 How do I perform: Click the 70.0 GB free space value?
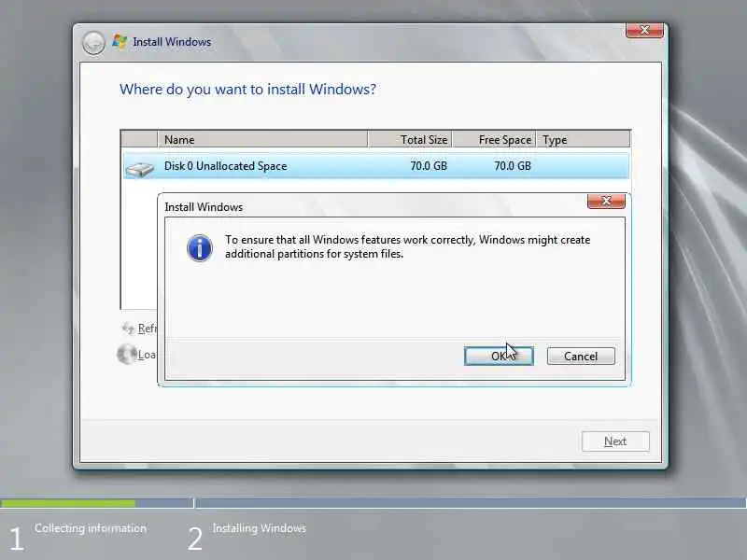(x=512, y=166)
